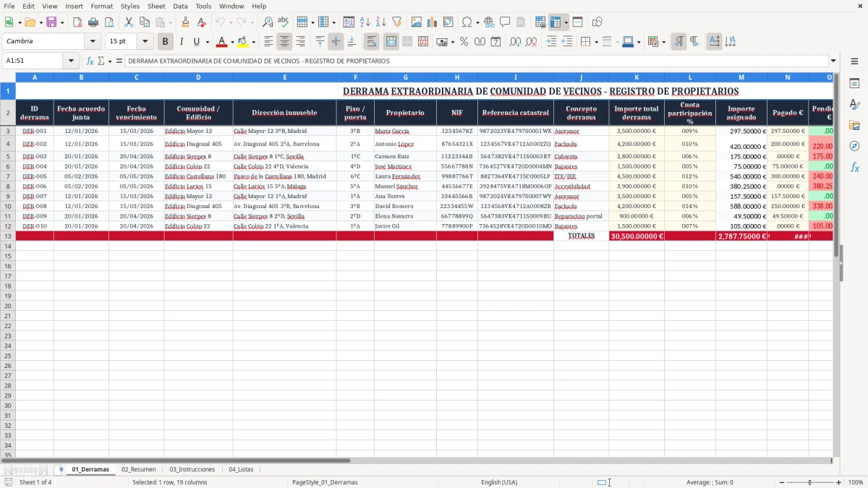Toggle Center Vertically alignment
Screen dimensions: 868x488
pyautogui.click(x=336, y=41)
